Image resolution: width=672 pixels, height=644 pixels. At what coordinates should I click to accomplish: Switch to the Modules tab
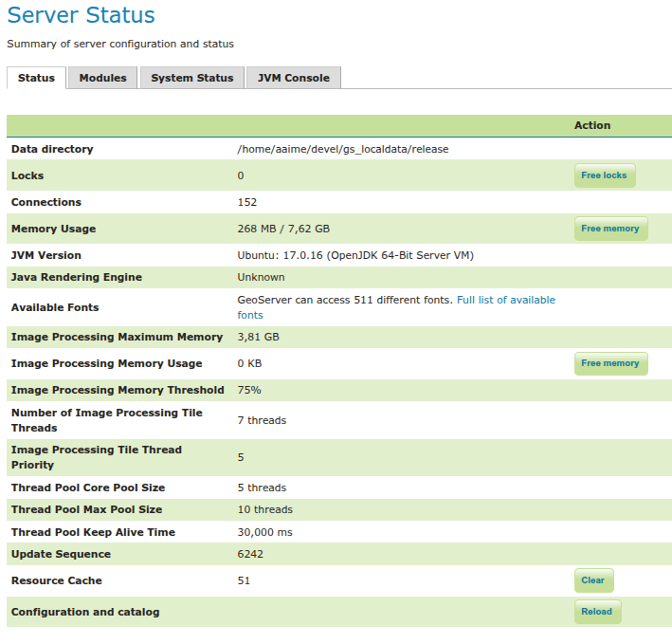(x=102, y=78)
